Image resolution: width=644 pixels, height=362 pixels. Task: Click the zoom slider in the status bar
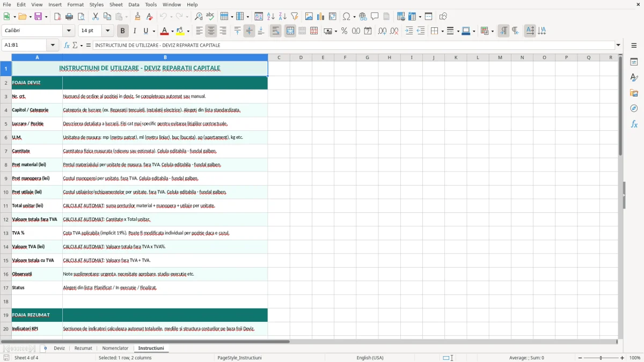pos(601,358)
